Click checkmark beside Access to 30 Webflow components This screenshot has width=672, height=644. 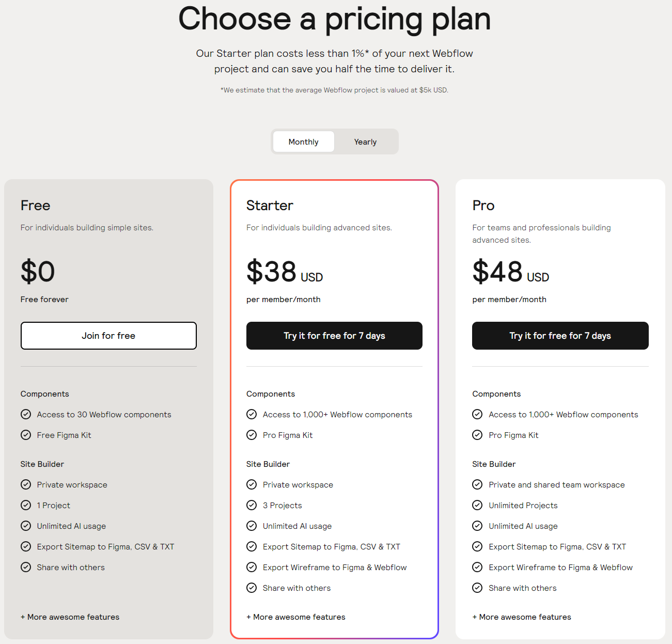pyautogui.click(x=26, y=414)
